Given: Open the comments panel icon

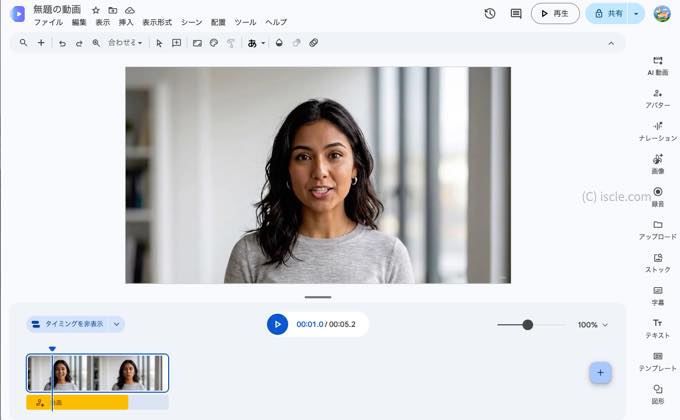Looking at the screenshot, I should pyautogui.click(x=516, y=13).
